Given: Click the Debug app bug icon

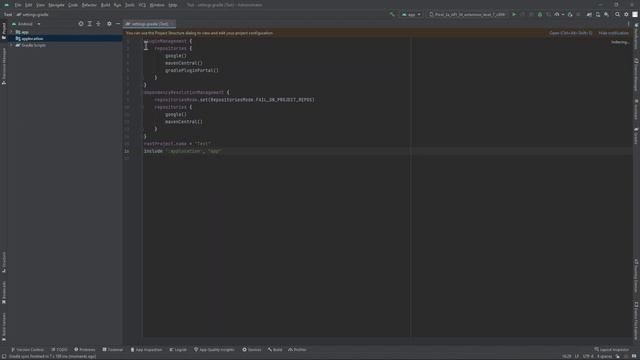Looking at the screenshot, I should (x=540, y=14).
